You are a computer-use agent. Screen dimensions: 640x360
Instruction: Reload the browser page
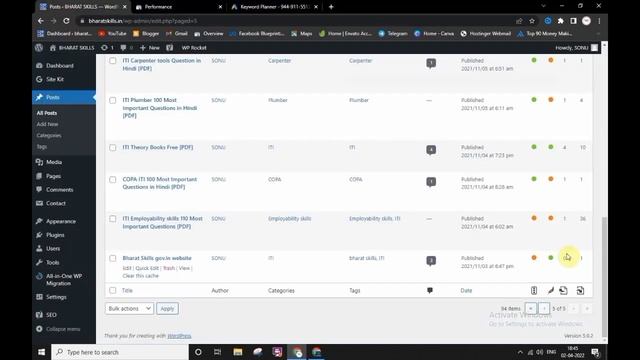tap(66, 21)
